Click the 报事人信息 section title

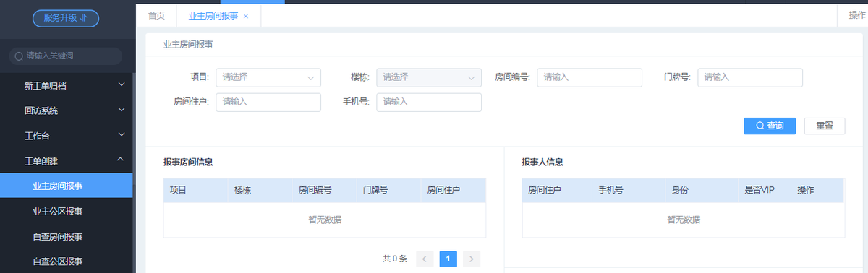(542, 162)
